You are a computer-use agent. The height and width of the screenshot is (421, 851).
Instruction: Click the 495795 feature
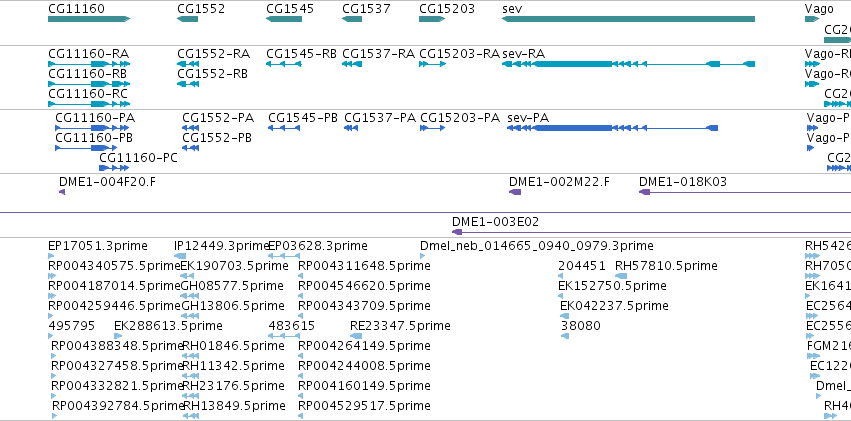click(x=51, y=336)
